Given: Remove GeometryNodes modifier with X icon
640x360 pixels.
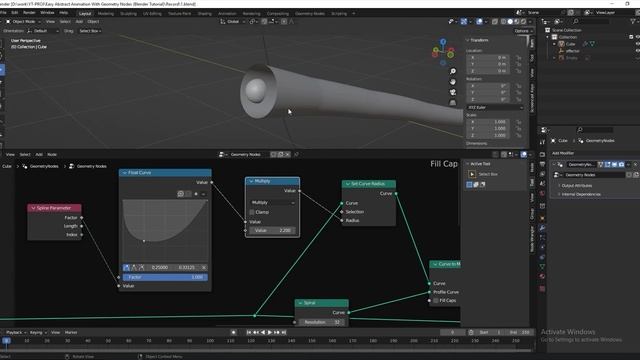Looking at the screenshot, I should [x=635, y=164].
